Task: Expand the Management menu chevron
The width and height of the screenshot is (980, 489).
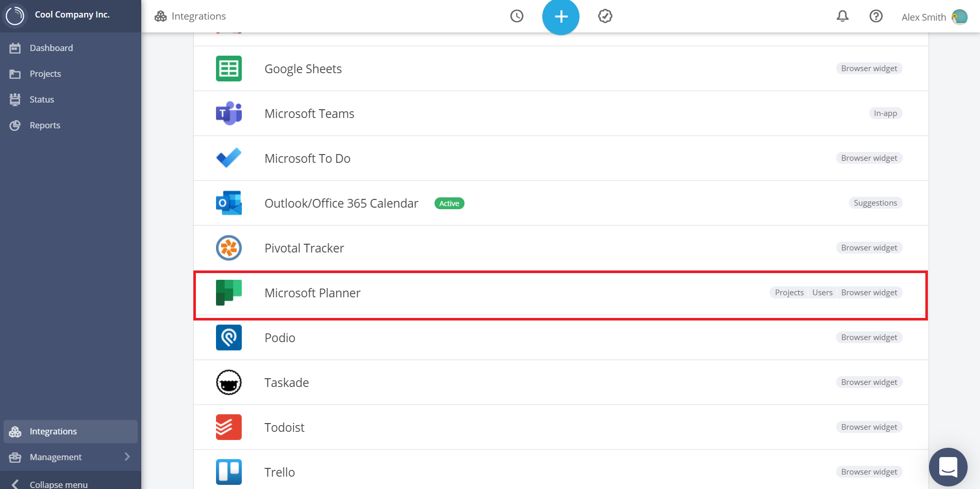Action: [x=127, y=457]
